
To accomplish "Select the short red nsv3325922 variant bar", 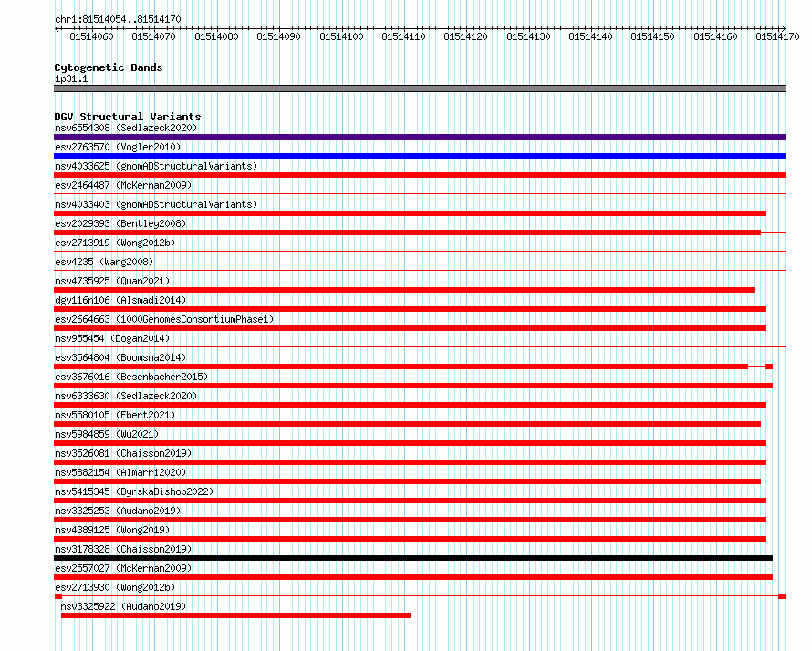I will coord(236,615).
